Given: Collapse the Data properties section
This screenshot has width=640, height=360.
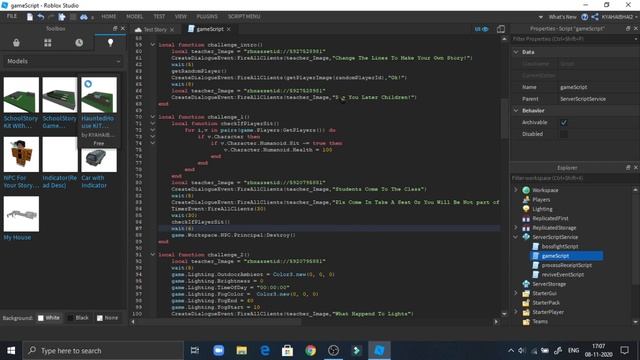Looking at the screenshot, I should 516,52.
